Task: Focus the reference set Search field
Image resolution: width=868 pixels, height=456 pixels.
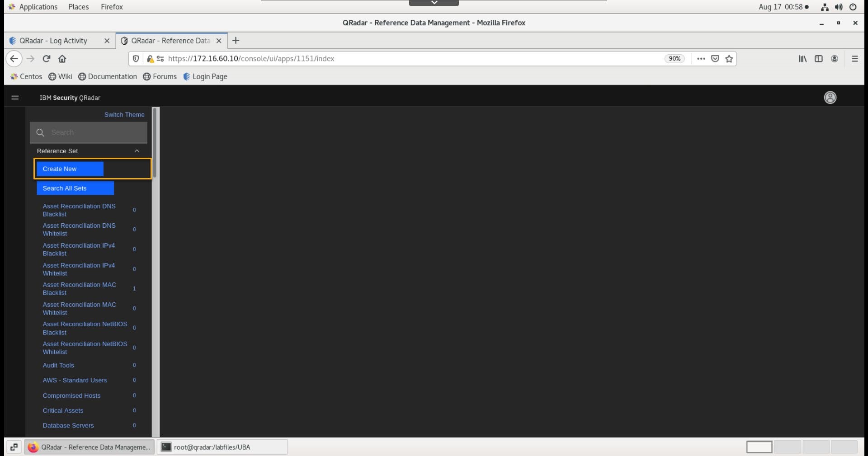Action: click(x=89, y=132)
